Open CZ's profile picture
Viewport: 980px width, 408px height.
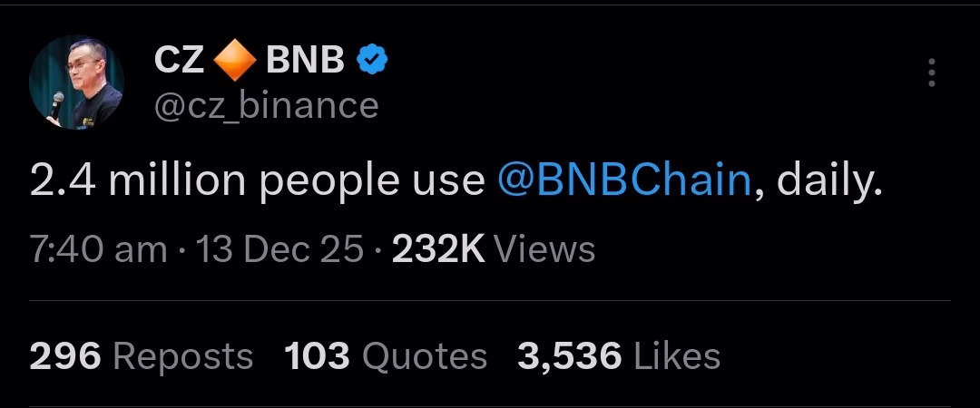(x=76, y=83)
